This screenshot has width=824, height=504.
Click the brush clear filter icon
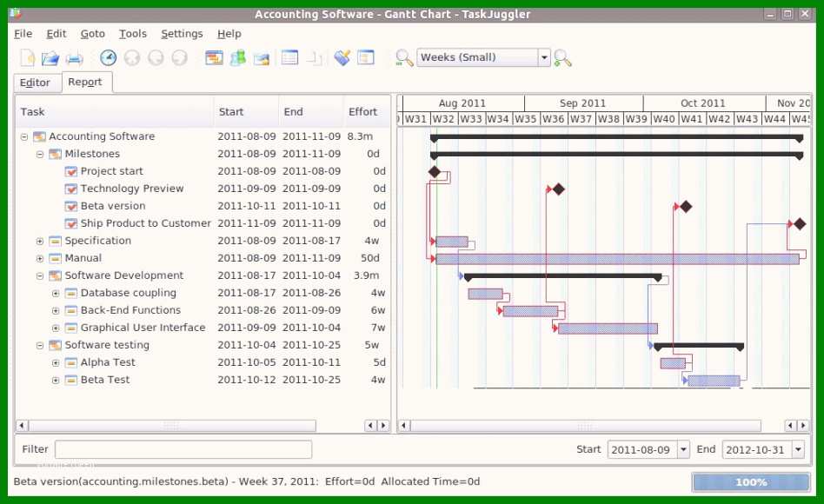[342, 57]
